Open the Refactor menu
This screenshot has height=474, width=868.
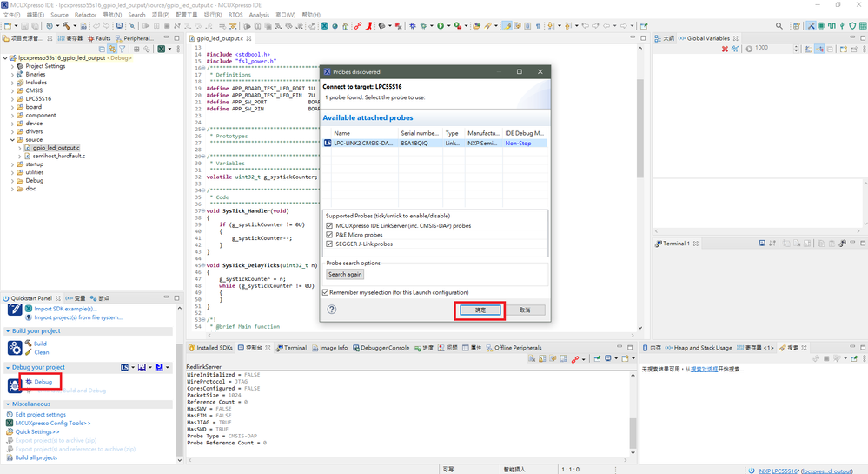pyautogui.click(x=85, y=15)
